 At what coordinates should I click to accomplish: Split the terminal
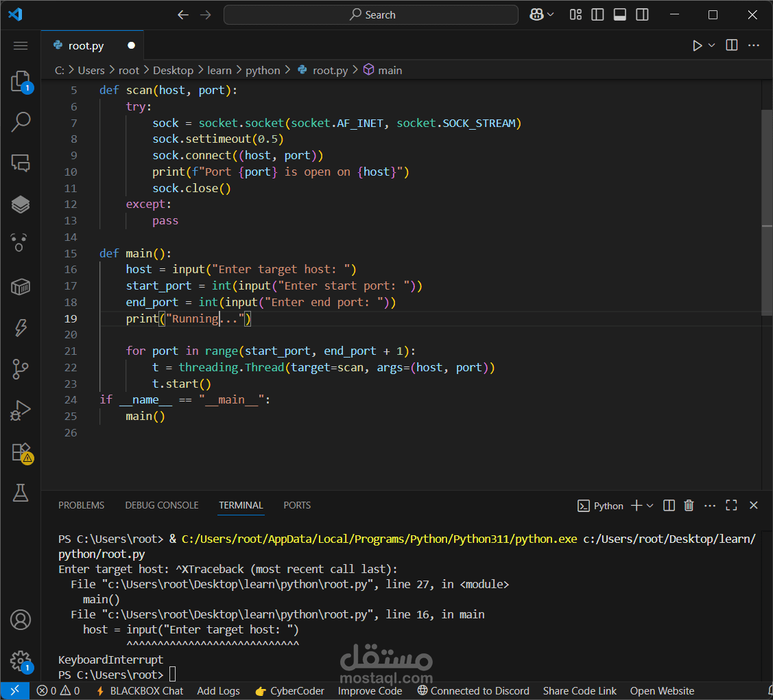coord(669,506)
